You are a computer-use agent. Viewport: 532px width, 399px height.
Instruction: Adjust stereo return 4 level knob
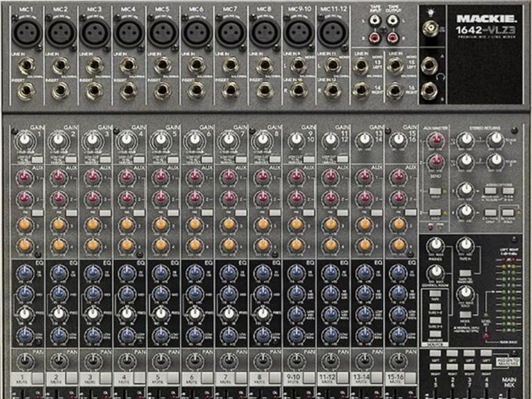(x=466, y=211)
